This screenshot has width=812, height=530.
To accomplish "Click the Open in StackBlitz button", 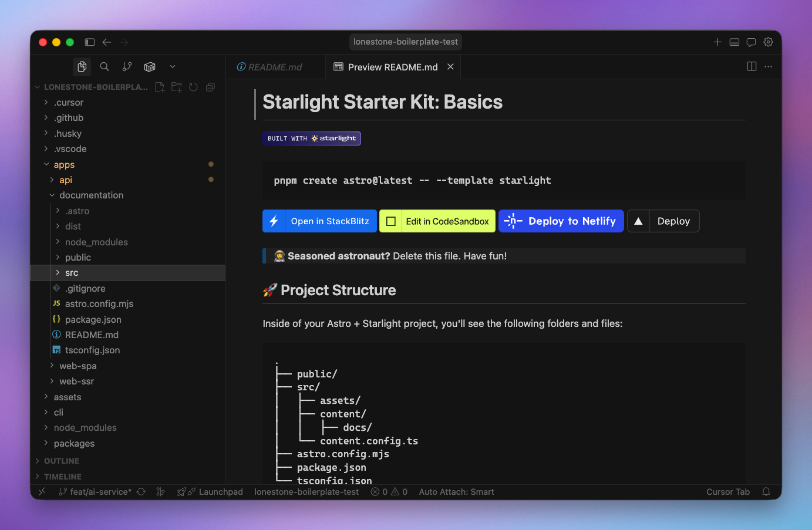I will click(x=319, y=221).
